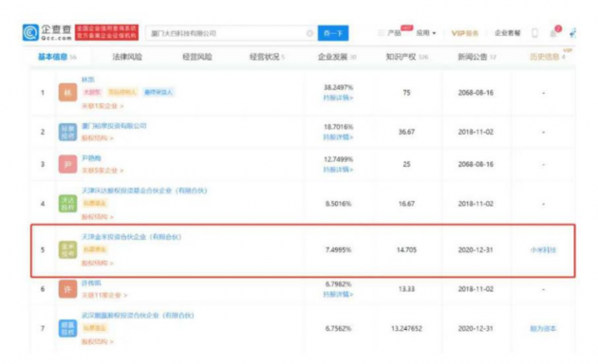Open the 应用 dropdown menu

[426, 33]
